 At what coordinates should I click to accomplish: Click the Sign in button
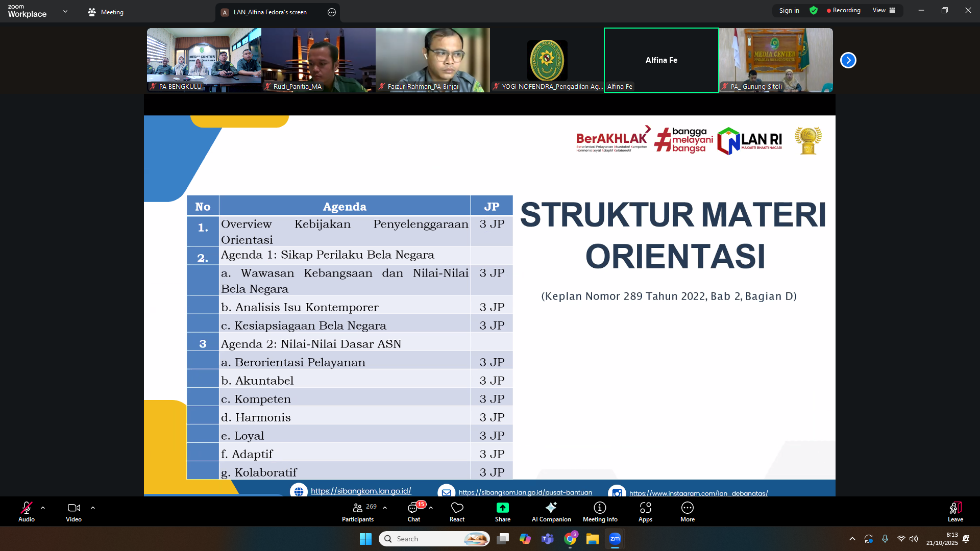pos(789,11)
